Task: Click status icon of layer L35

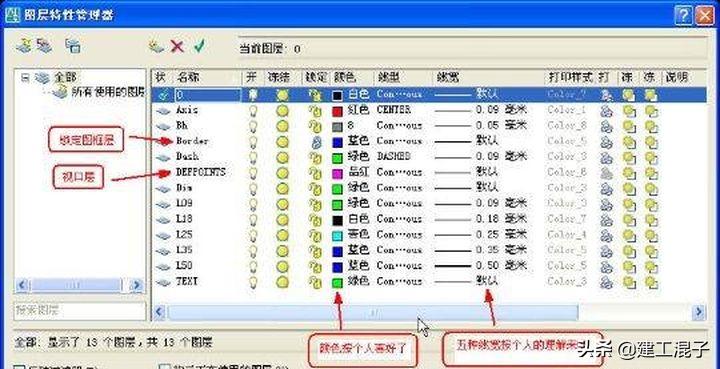Action: click(x=163, y=251)
